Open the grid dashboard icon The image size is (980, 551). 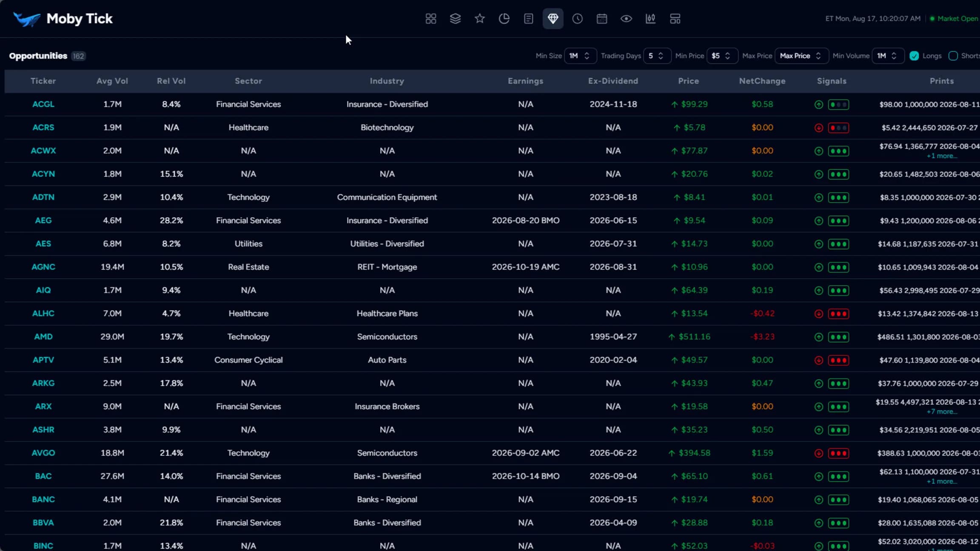[x=431, y=19]
